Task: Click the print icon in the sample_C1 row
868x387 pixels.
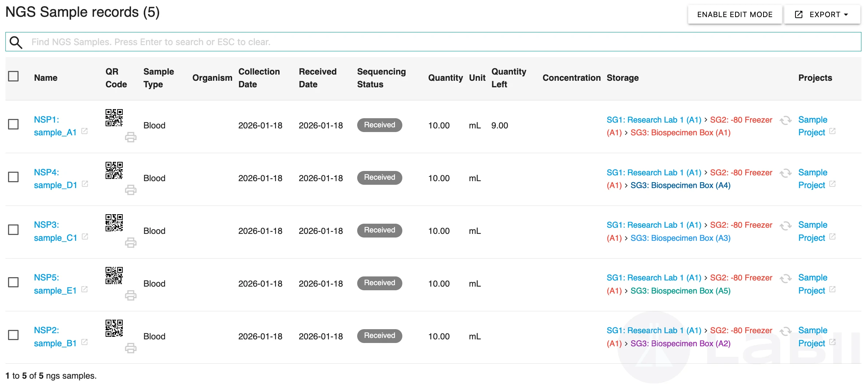Action: (130, 243)
